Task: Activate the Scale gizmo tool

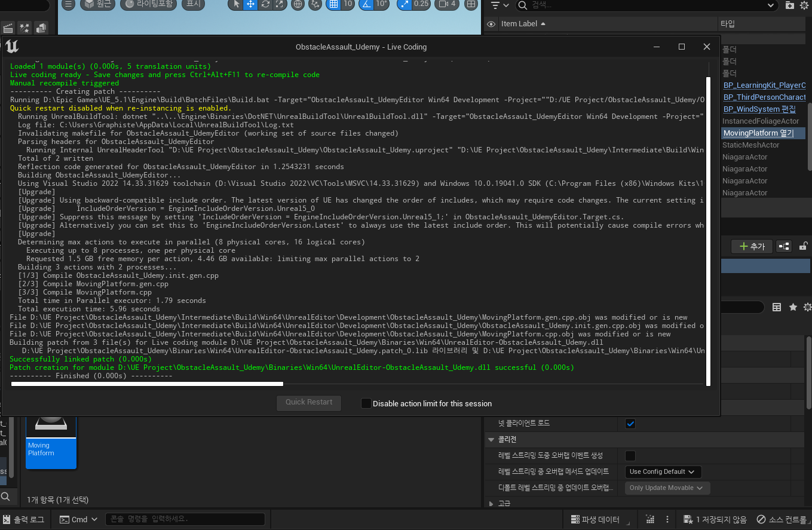Action: pos(279,4)
